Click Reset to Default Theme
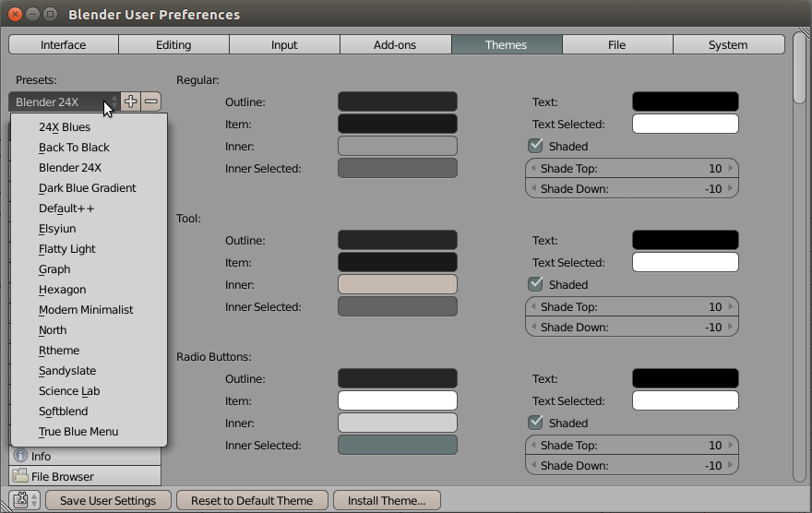The width and height of the screenshot is (812, 513). (252, 500)
